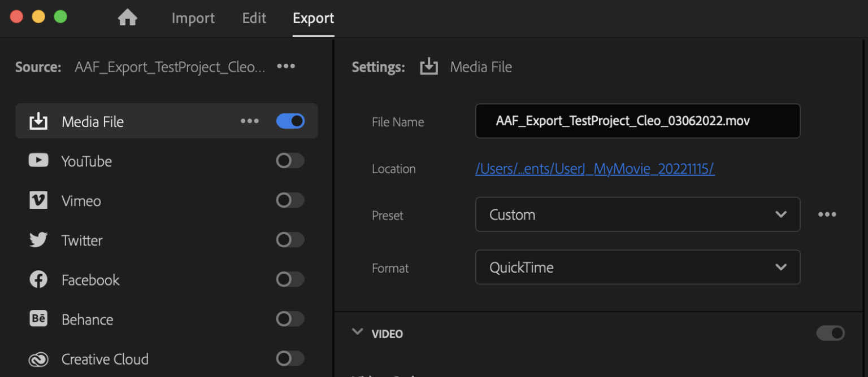Collapse the VIDEO section chevron
Viewport: 868px width, 377px height.
coord(357,332)
